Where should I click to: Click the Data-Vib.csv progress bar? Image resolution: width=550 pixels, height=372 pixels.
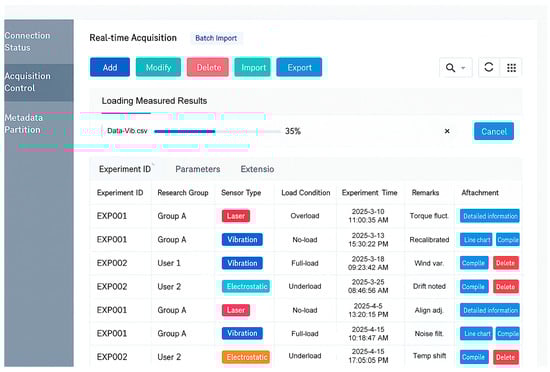click(x=217, y=131)
